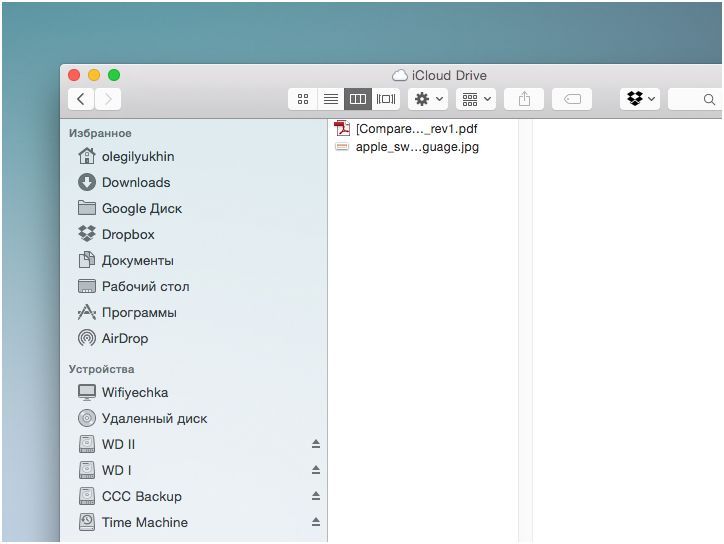Zoom the Finder window with green button

coord(114,75)
